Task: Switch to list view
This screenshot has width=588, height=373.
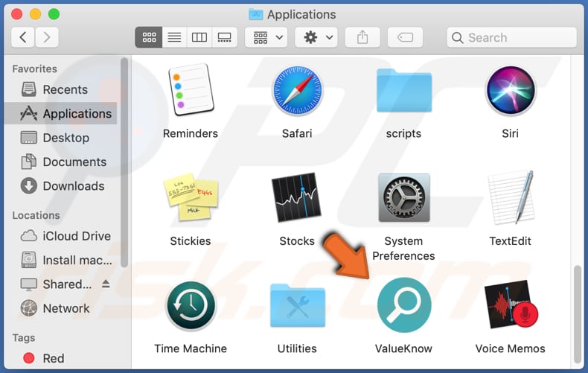Action: 174,37
